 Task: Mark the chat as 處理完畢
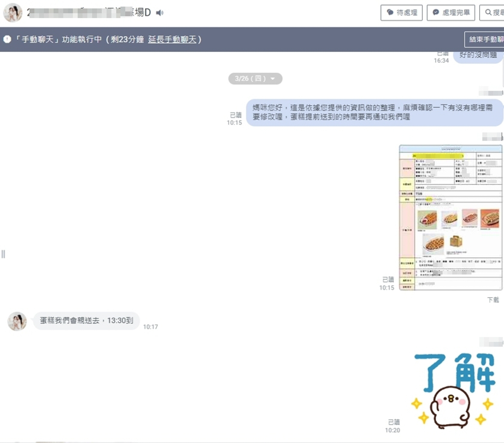click(451, 13)
